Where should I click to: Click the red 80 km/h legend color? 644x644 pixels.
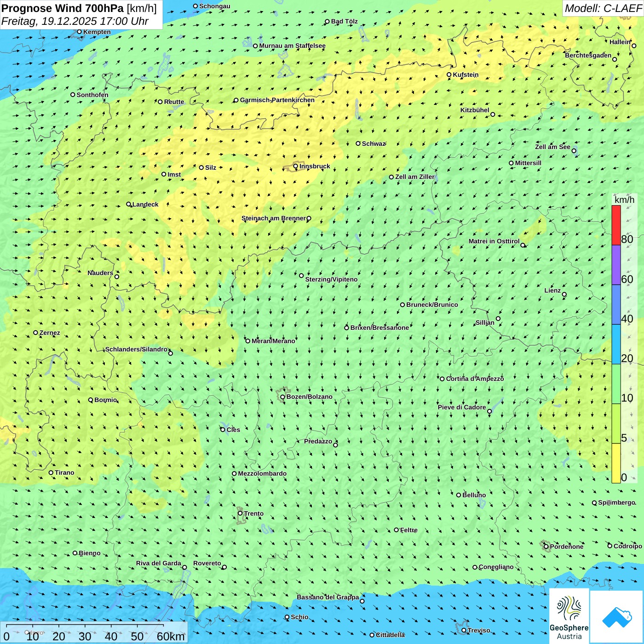pyautogui.click(x=616, y=225)
